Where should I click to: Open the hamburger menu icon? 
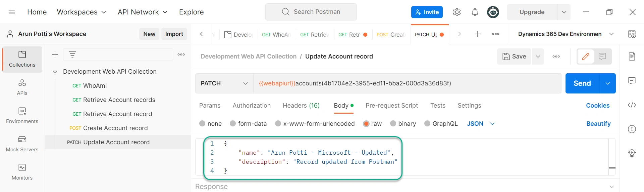[12, 12]
